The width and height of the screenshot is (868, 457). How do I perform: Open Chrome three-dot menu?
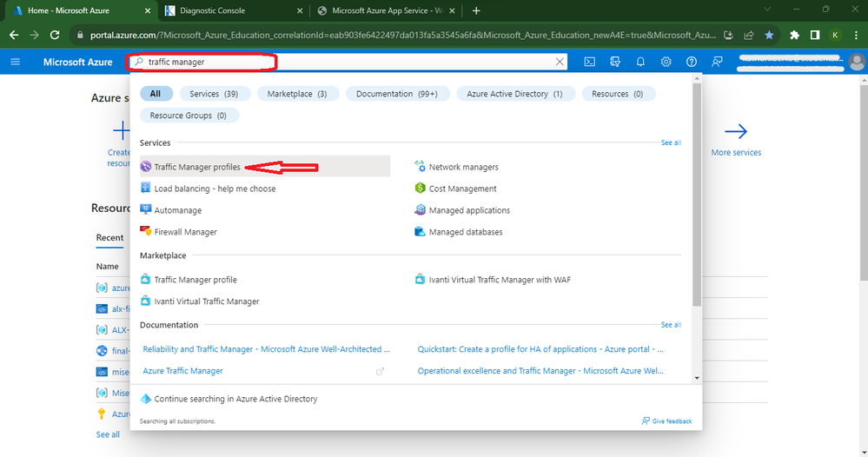(856, 35)
